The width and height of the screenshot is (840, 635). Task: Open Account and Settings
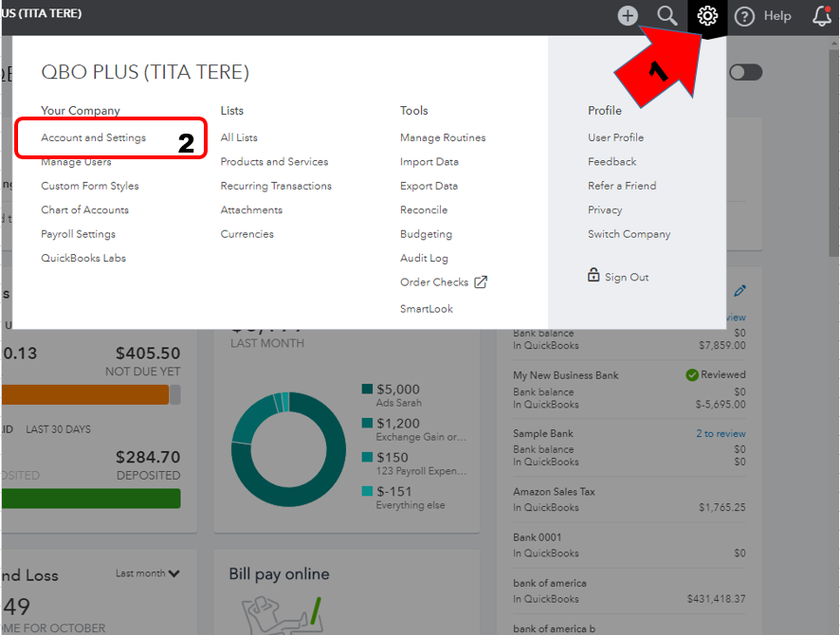pyautogui.click(x=93, y=137)
